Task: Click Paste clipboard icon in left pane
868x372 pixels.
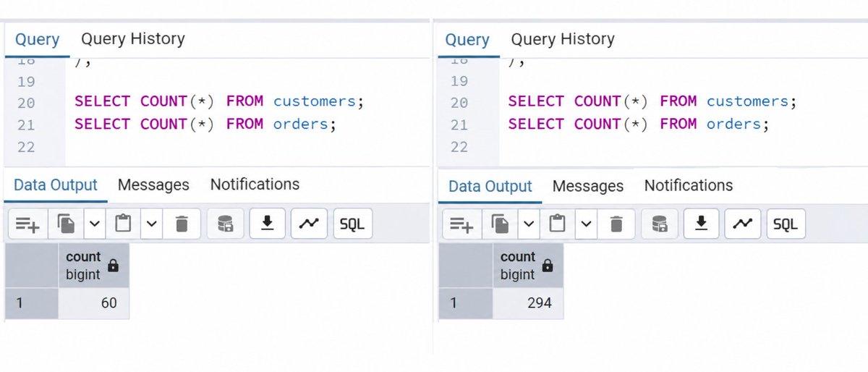Action: pyautogui.click(x=123, y=224)
